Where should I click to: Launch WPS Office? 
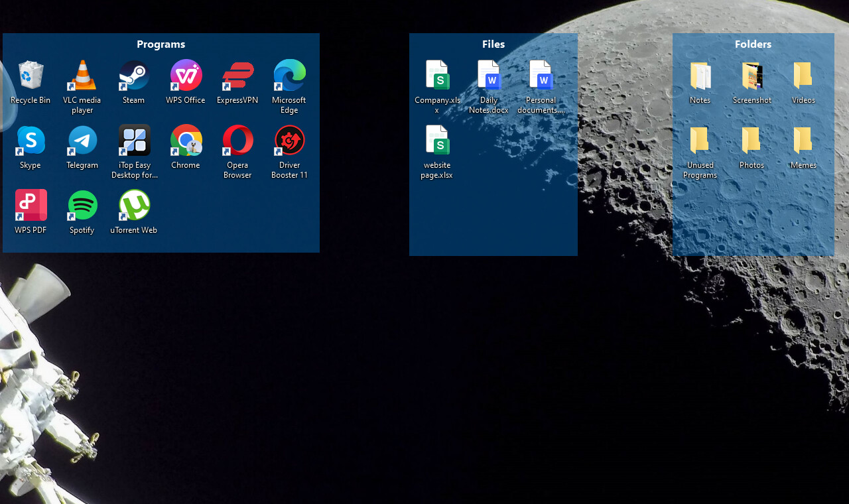[x=186, y=75]
